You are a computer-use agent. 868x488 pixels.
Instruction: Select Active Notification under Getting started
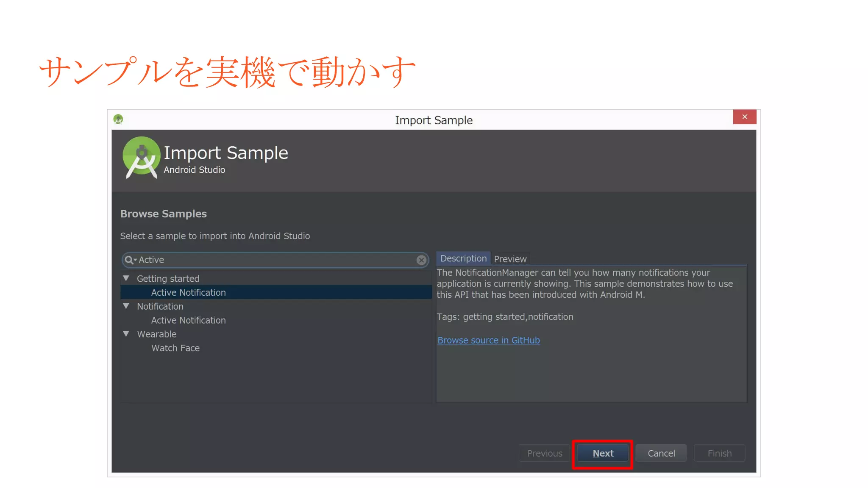point(188,292)
